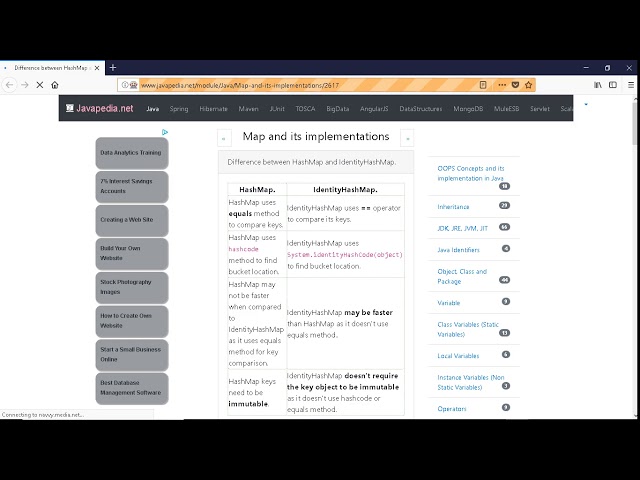Bookmark this page with the star icon
Screen dimensions: 640x480
pyautogui.click(x=529, y=85)
